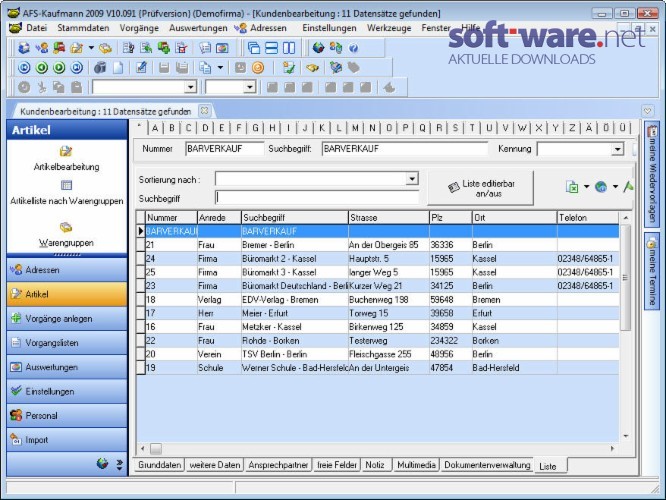This screenshot has height=500, width=666.
Task: Expand sidebar overflow chevron at bottom
Action: point(119,464)
